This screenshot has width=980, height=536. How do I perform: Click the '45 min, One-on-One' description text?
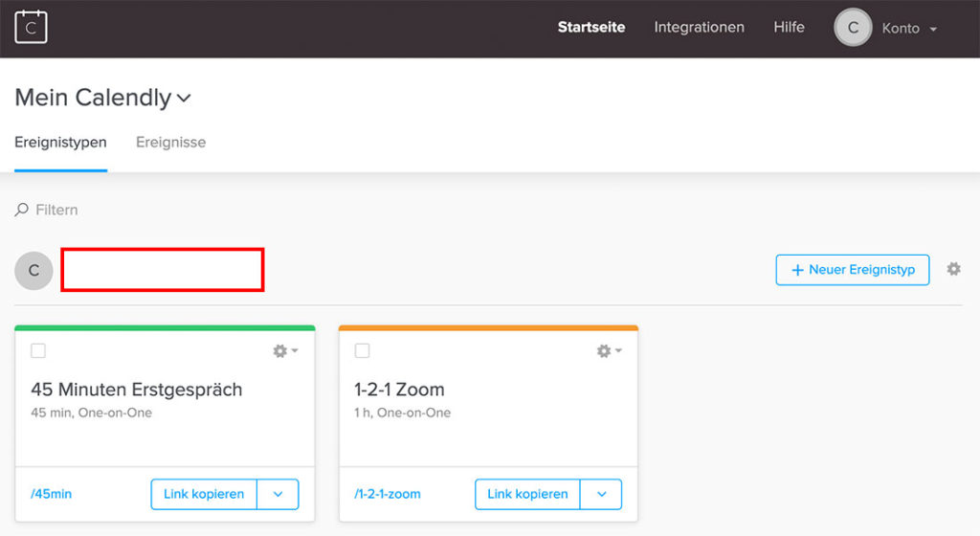coord(91,413)
